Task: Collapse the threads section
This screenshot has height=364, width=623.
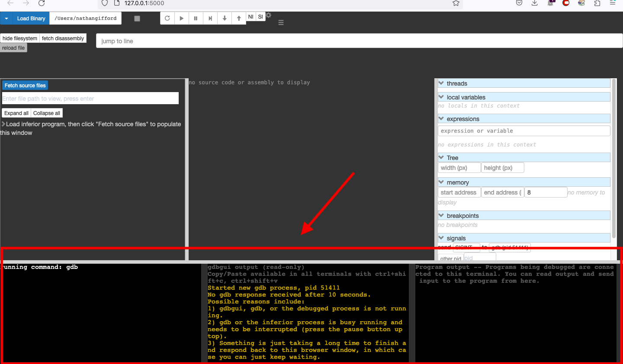Action: point(440,83)
